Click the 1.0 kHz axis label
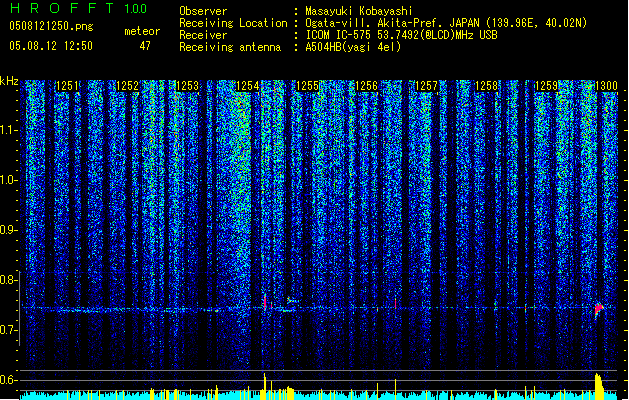The image size is (629, 400). coord(8,180)
